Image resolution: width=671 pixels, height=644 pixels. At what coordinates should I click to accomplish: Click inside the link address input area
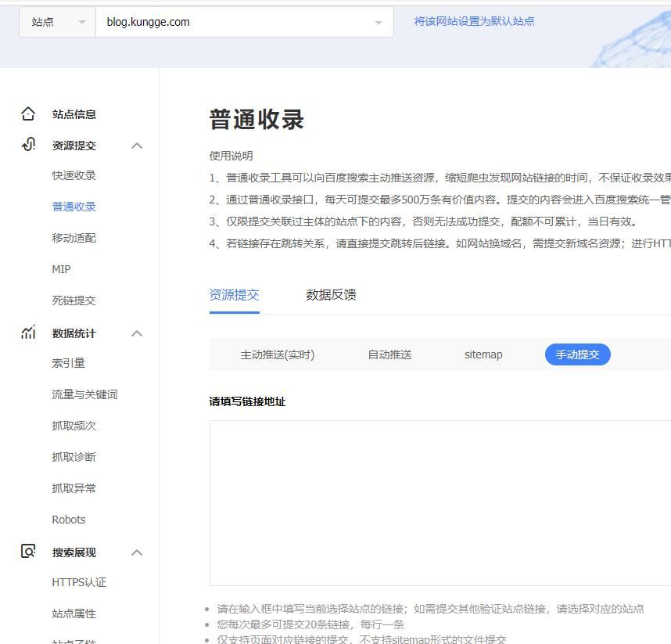click(438, 501)
